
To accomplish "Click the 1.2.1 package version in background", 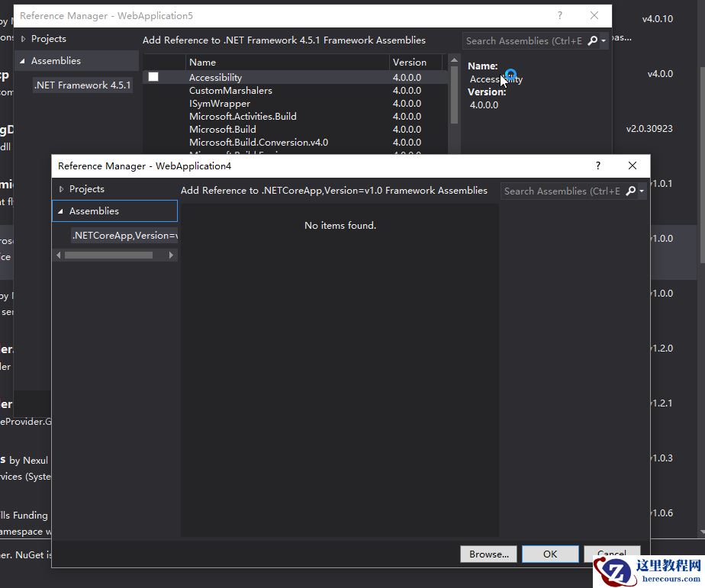I will point(662,403).
